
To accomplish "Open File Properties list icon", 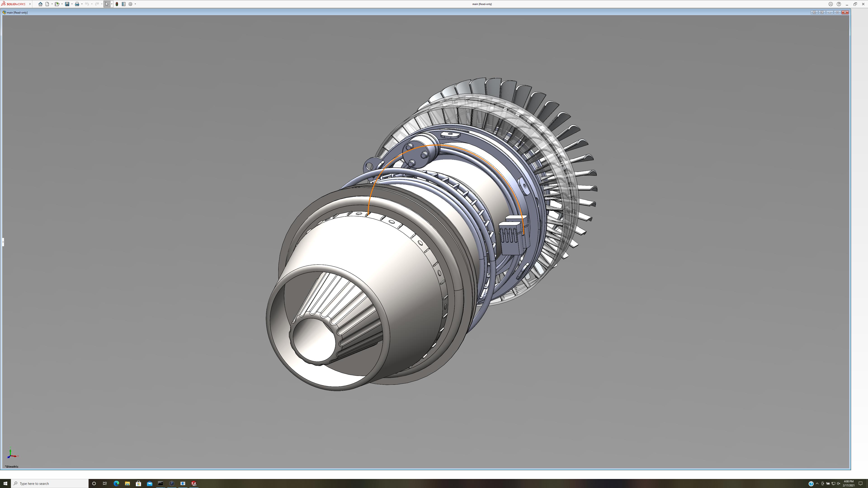I will click(x=124, y=4).
